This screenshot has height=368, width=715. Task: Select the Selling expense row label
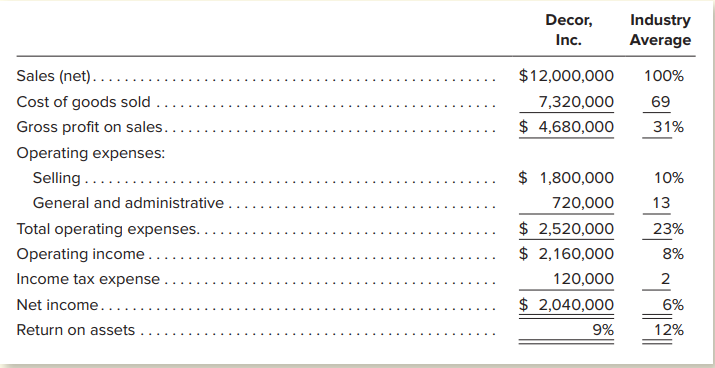57,178
